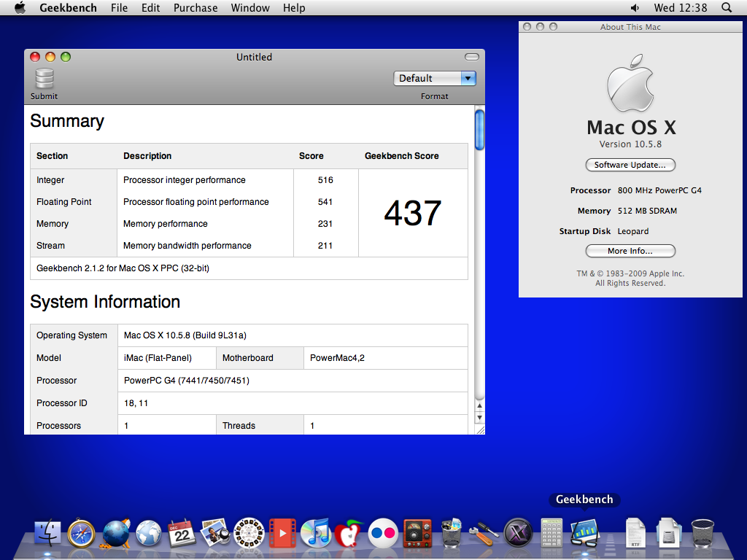Click the Submit database icon in Geekbench toolbar
This screenshot has width=747, height=560.
point(44,79)
